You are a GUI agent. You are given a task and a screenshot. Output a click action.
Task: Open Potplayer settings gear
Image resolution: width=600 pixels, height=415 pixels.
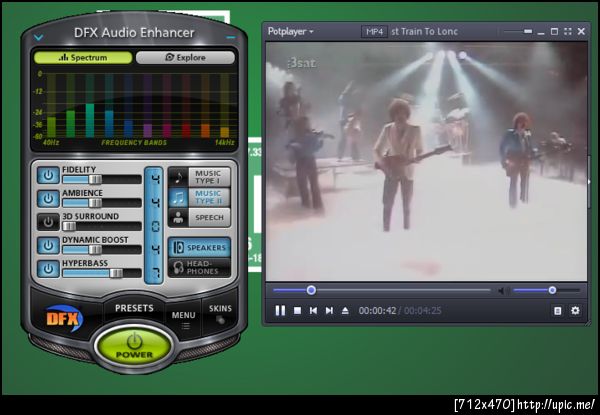pyautogui.click(x=576, y=310)
